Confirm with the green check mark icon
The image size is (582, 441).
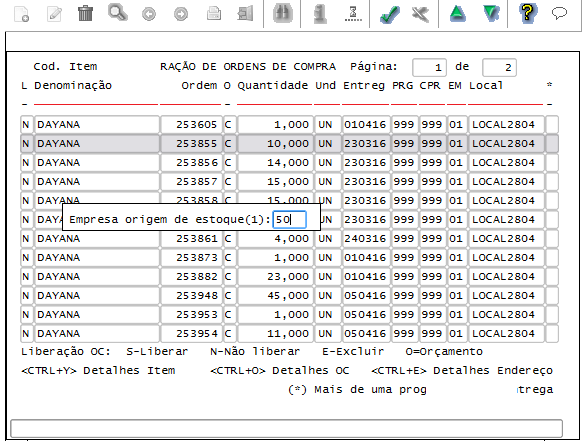(390, 15)
